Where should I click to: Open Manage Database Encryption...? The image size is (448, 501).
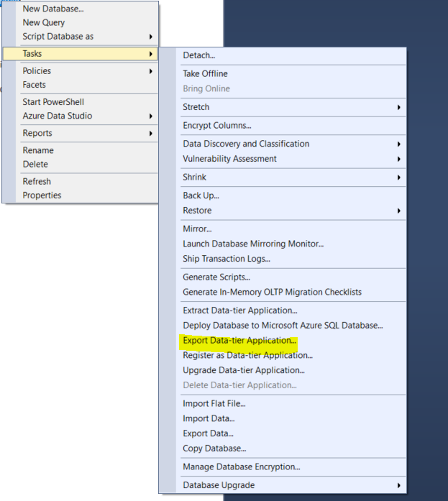pyautogui.click(x=283, y=466)
